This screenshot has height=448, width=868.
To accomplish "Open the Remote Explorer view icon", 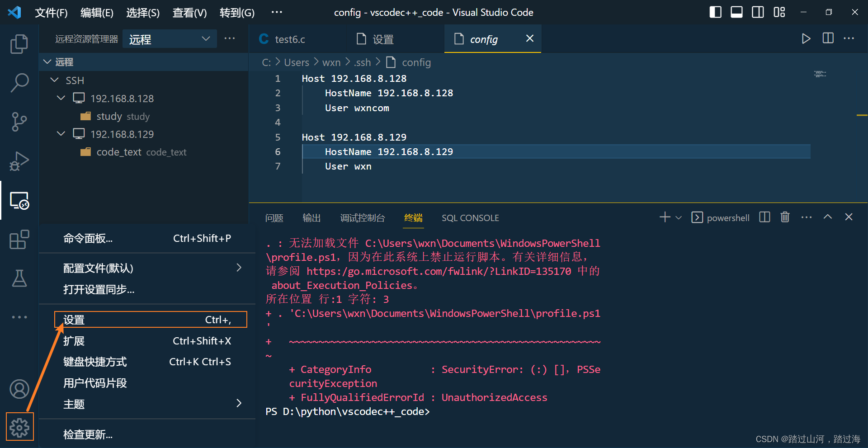I will pyautogui.click(x=19, y=200).
